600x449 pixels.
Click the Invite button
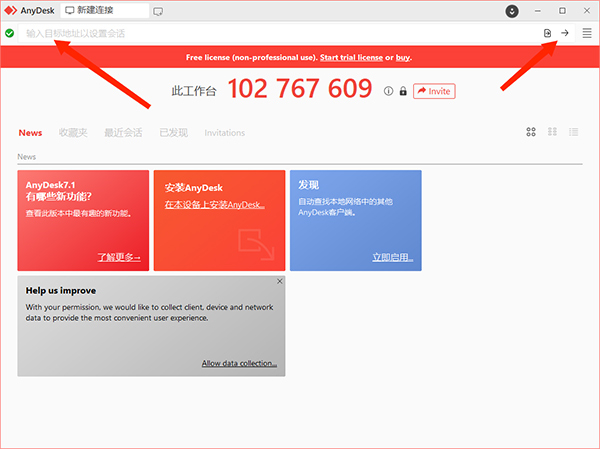tap(434, 91)
